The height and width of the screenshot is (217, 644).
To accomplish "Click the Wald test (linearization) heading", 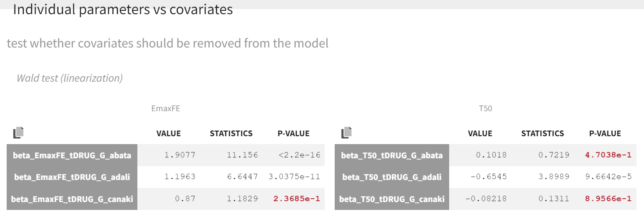I will tap(70, 78).
